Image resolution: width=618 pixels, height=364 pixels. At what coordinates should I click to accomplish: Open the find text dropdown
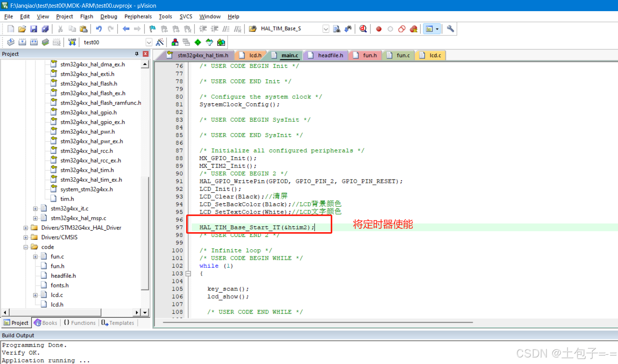326,29
